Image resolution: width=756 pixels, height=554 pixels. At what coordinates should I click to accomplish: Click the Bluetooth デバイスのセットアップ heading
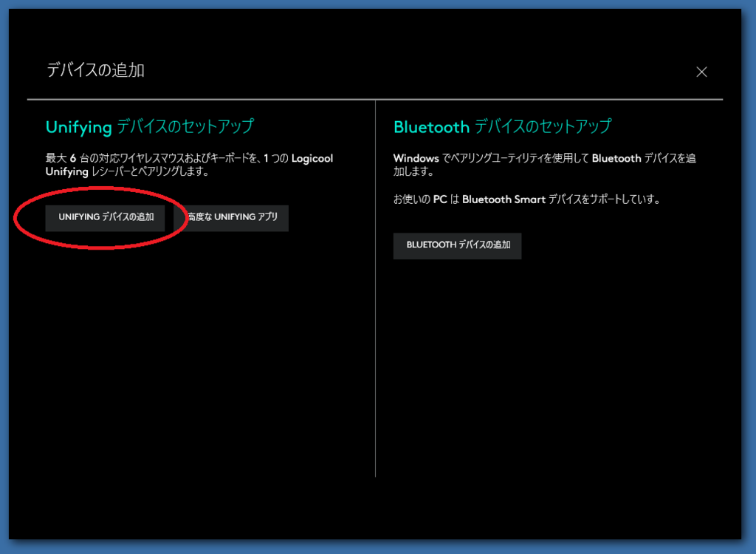point(502,127)
